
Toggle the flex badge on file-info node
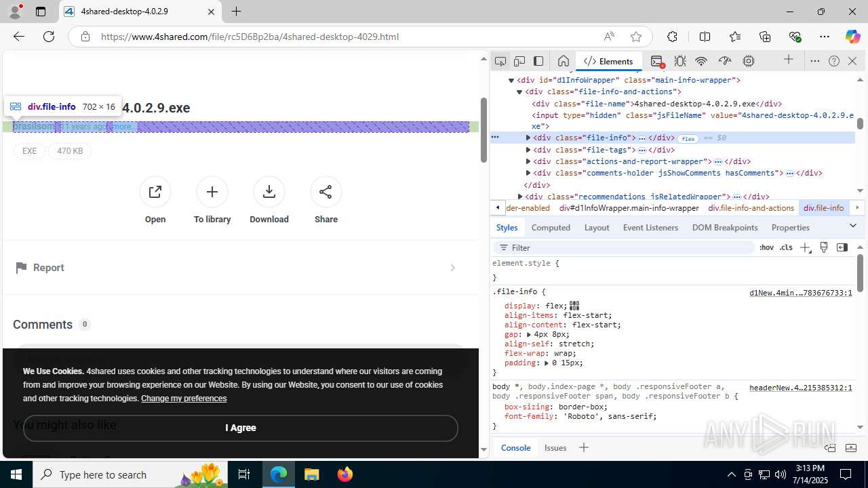(x=688, y=138)
